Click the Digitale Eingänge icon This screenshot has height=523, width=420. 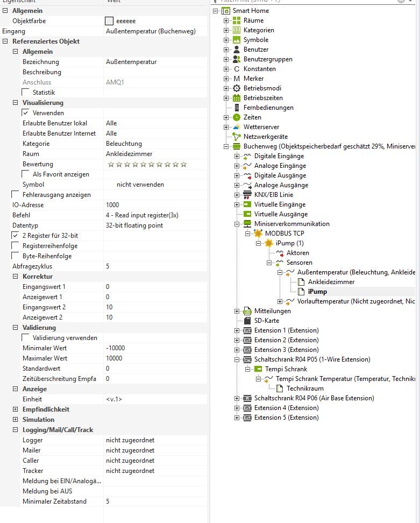tap(247, 156)
